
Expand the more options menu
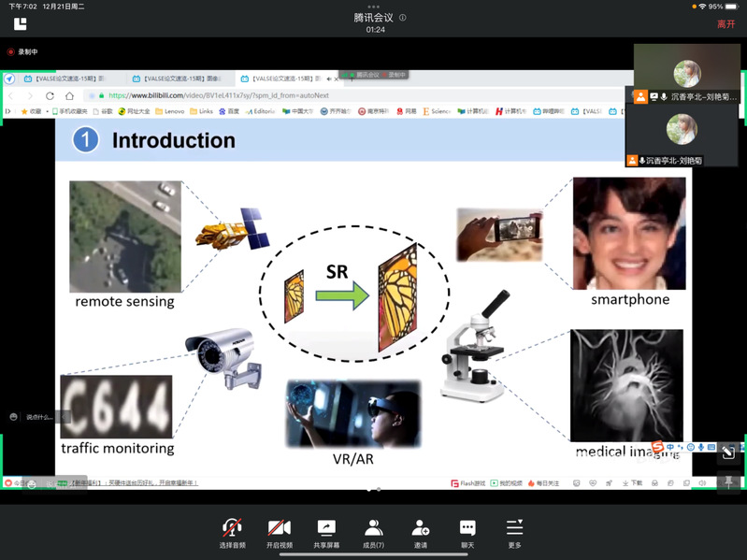click(514, 529)
